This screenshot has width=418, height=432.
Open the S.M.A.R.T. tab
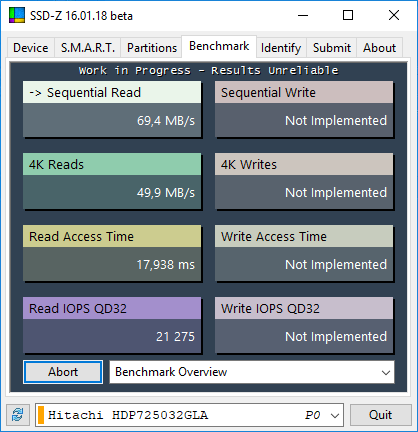point(88,48)
